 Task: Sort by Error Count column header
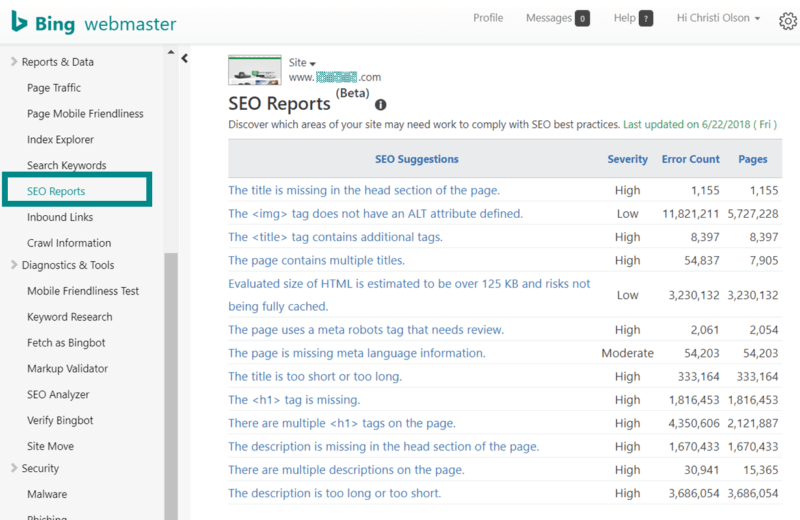click(691, 159)
